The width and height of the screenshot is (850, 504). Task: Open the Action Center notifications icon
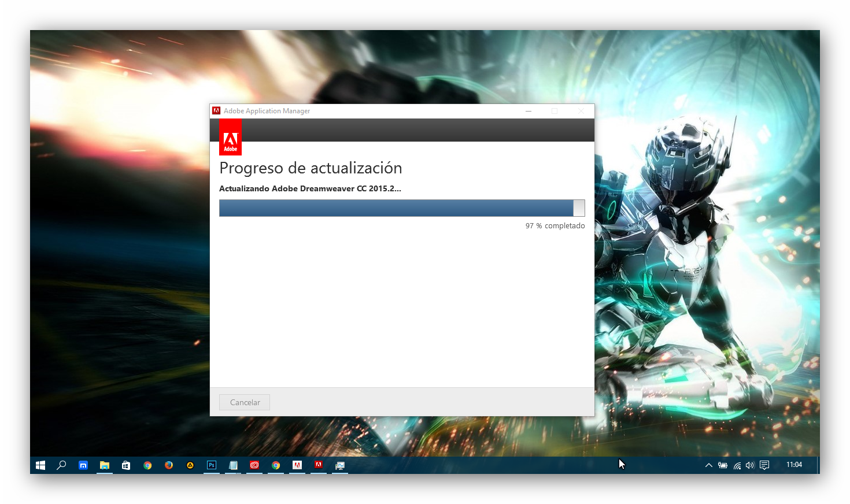coord(764,465)
